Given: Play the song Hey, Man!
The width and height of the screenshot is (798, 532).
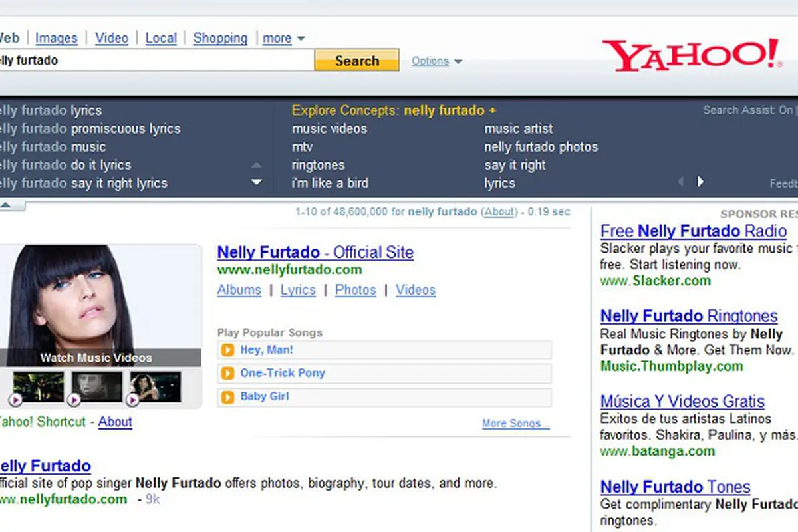Looking at the screenshot, I should [x=228, y=350].
